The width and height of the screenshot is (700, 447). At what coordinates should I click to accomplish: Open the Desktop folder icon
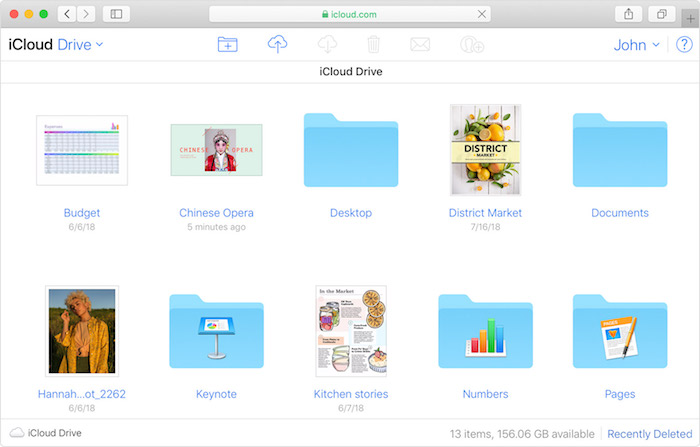[351, 150]
